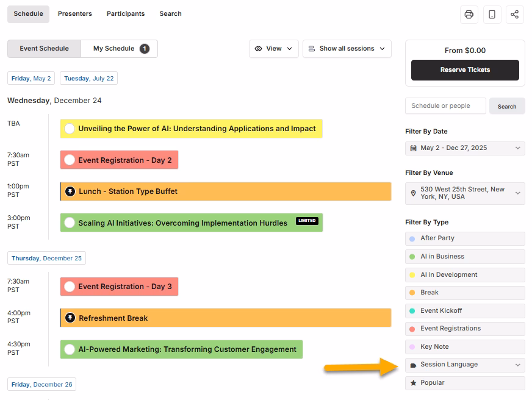Click the Reserve Tickets button
Viewport: 532px width, 400px height.
[x=464, y=70]
